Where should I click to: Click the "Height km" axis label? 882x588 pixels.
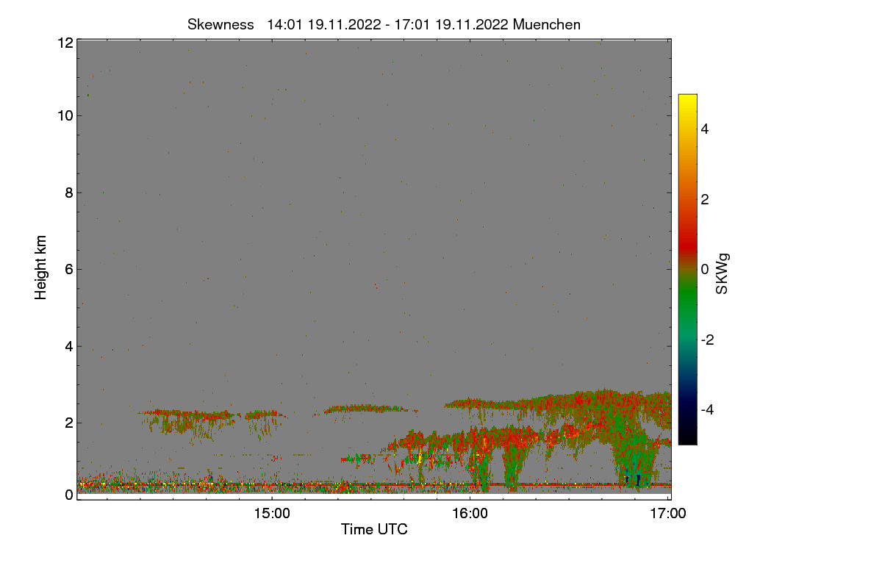pyautogui.click(x=41, y=268)
